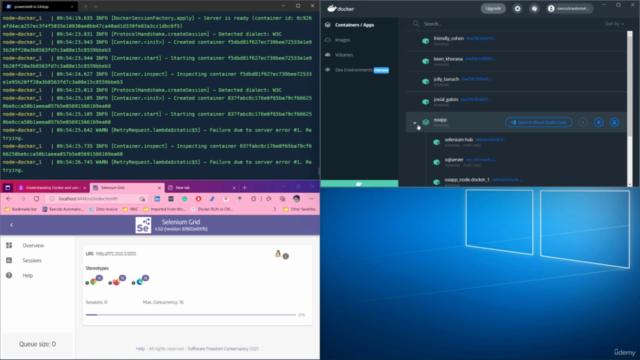The image size is (640, 360).
Task: Click the red Opera-style extension icon
Action: [198, 199]
